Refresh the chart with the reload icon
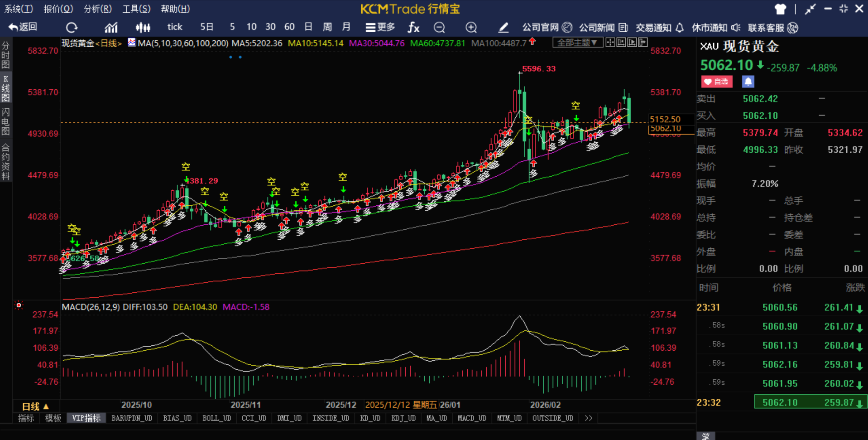Image resolution: width=868 pixels, height=440 pixels. click(72, 28)
